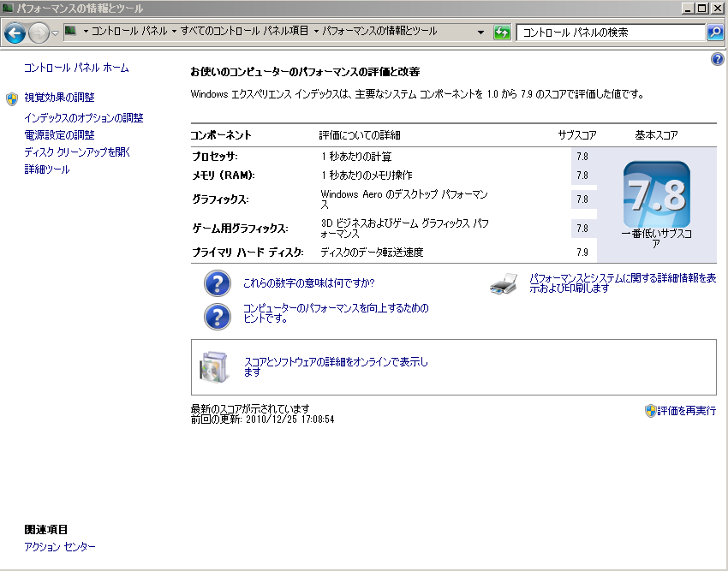This screenshot has width=728, height=571.
Task: Open インデックスのオプションの調整 link
Action: [84, 118]
